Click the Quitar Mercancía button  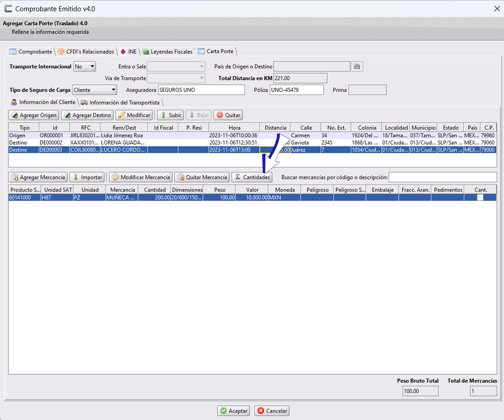[202, 177]
